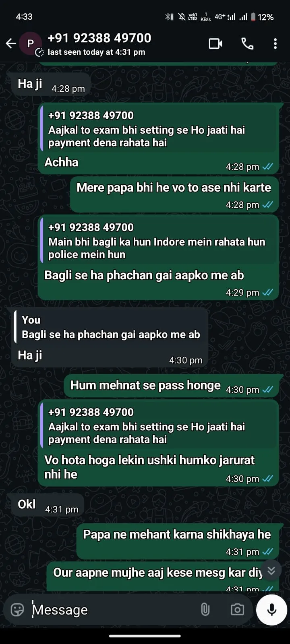
Task: Tap the Message text input field
Action: 113,610
